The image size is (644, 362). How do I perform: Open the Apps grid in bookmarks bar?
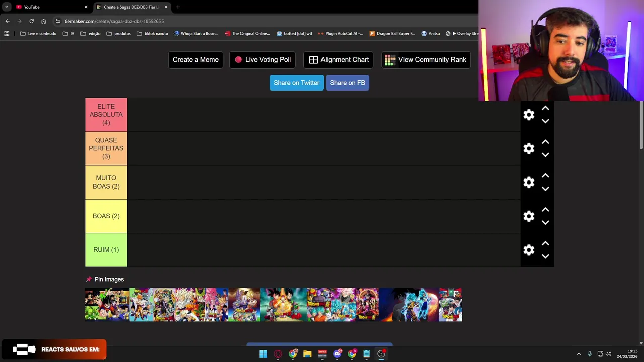pyautogui.click(x=7, y=34)
